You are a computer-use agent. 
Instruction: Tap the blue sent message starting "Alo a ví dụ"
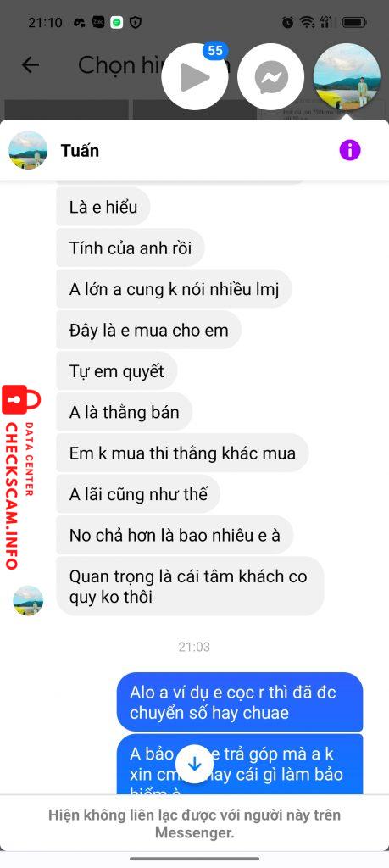(x=240, y=702)
